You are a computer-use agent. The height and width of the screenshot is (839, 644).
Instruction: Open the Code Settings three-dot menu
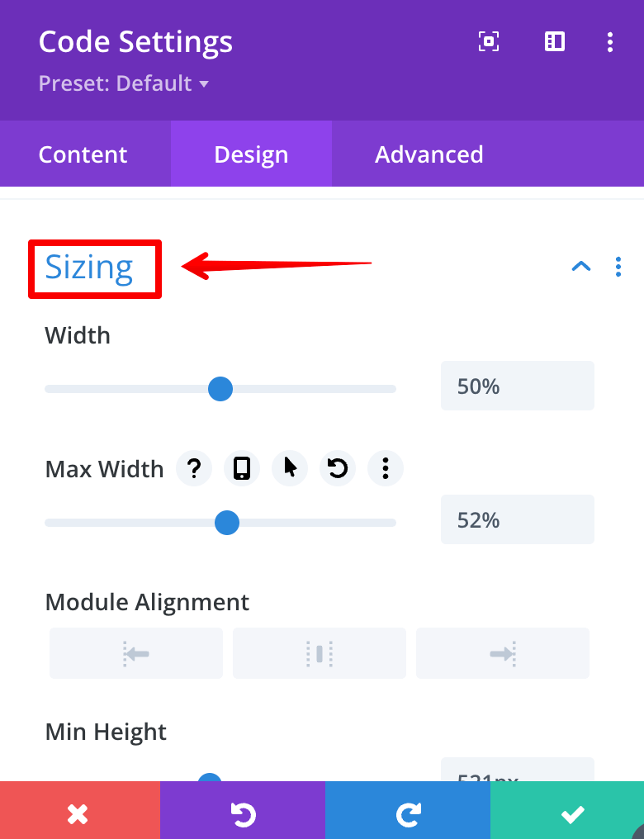point(609,41)
